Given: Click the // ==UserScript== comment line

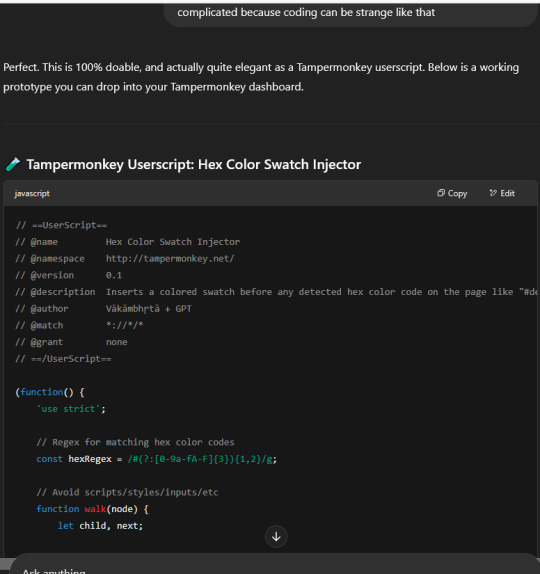Looking at the screenshot, I should coord(62,225).
